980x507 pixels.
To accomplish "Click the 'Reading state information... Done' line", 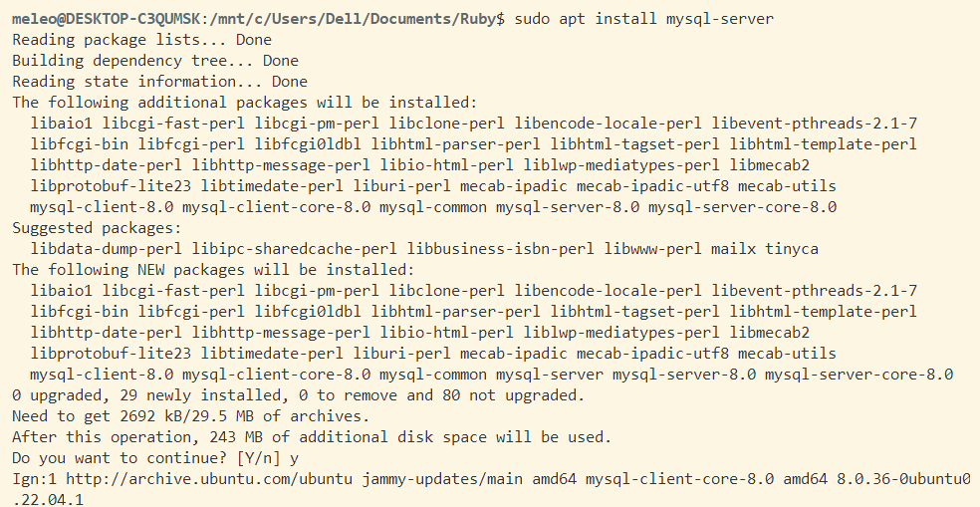I will point(159,82).
